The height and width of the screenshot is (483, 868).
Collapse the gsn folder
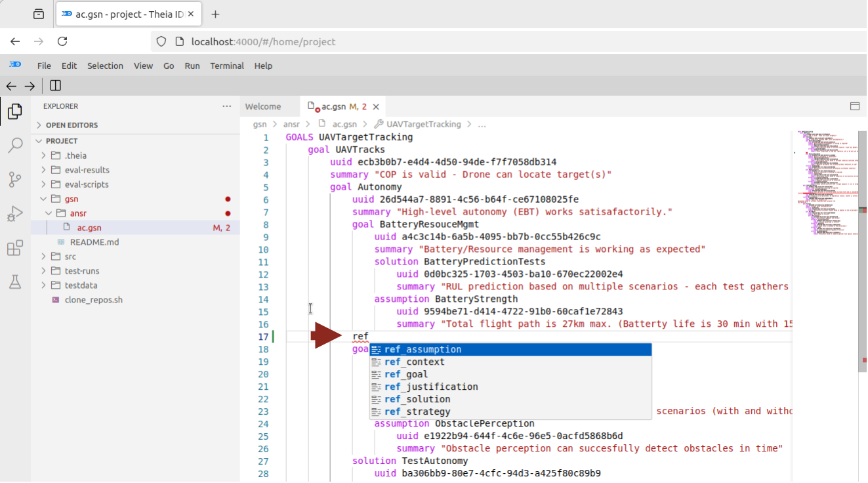pos(71,199)
